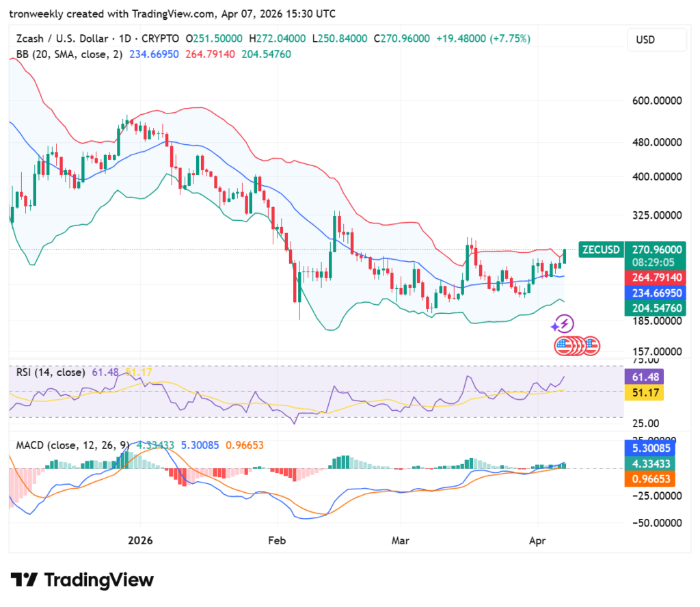Click the purple lightning bolt flash icon
This screenshot has height=607, width=700.
[565, 324]
